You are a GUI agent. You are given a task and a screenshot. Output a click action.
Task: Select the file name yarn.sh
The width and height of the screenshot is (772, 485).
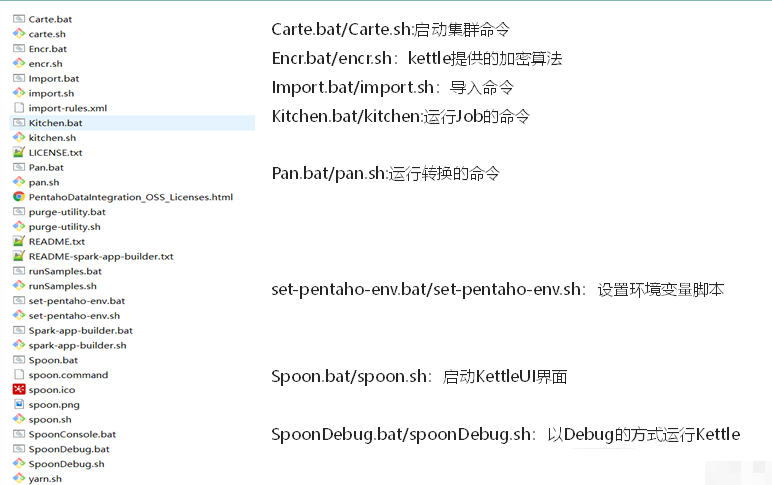coord(45,478)
